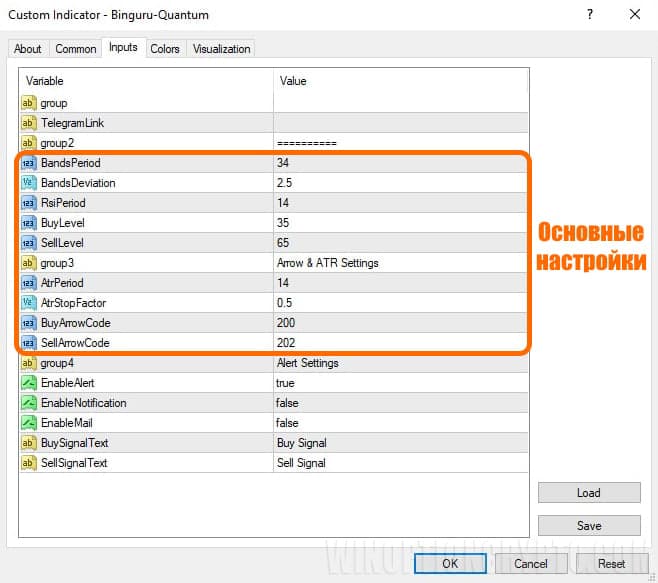658x583 pixels.
Task: Click the double-type icon beside BandsDeviation
Action: pos(28,183)
